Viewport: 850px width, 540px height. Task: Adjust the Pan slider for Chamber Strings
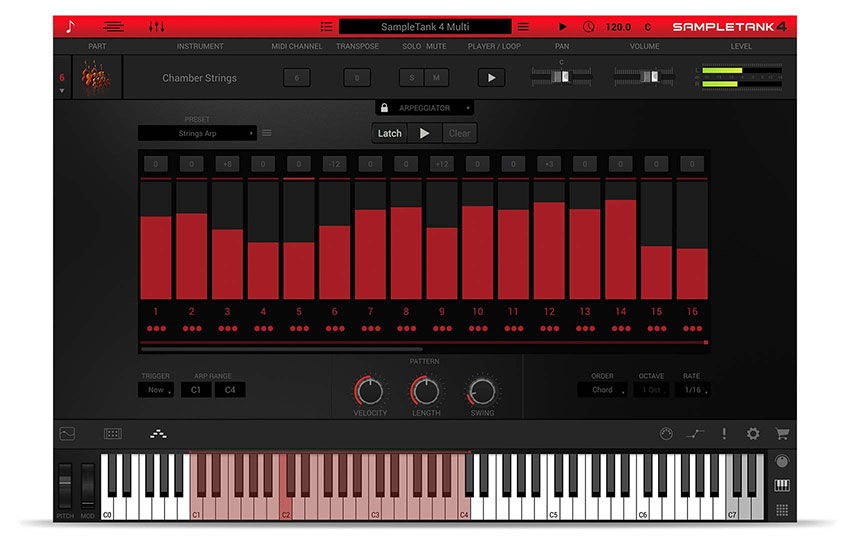click(561, 76)
